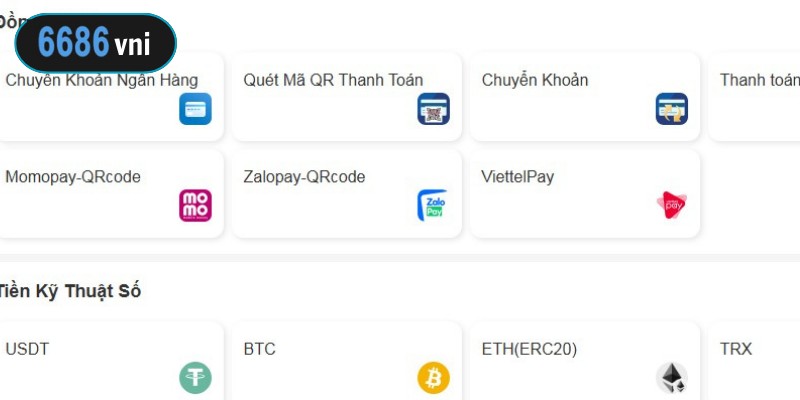Choose the ETH(ERC20) crypto card

(585, 361)
